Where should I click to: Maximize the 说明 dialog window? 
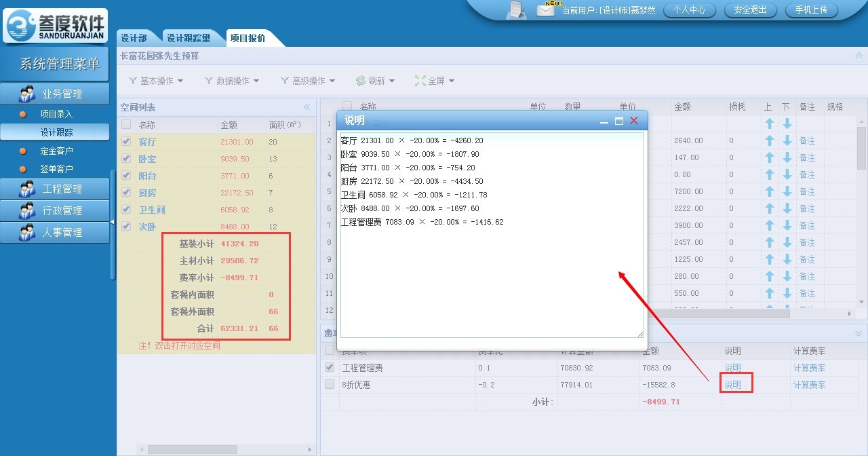click(618, 121)
